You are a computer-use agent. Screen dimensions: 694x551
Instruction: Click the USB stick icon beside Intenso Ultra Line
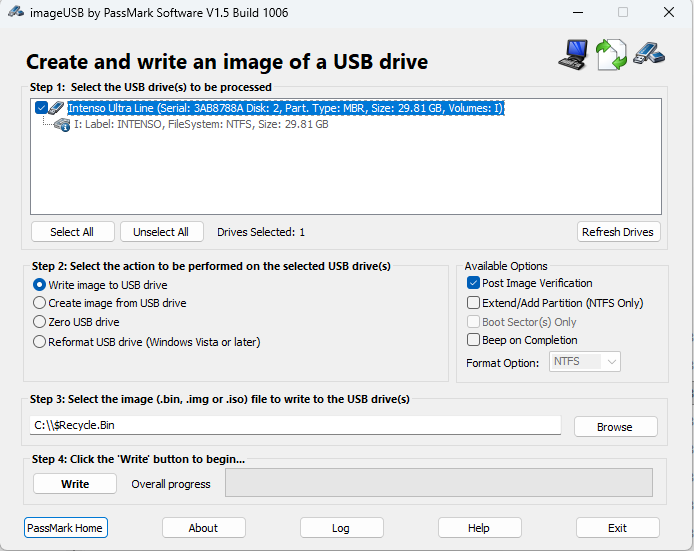56,108
